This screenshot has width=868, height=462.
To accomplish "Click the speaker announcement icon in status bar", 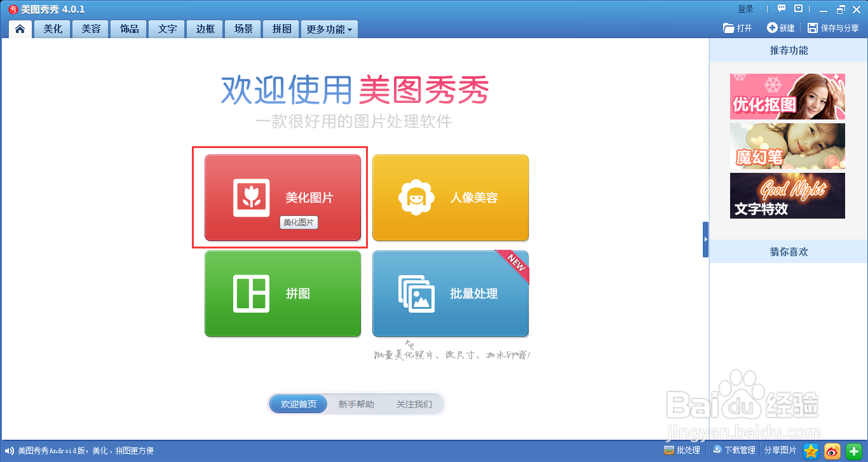I will (9, 451).
